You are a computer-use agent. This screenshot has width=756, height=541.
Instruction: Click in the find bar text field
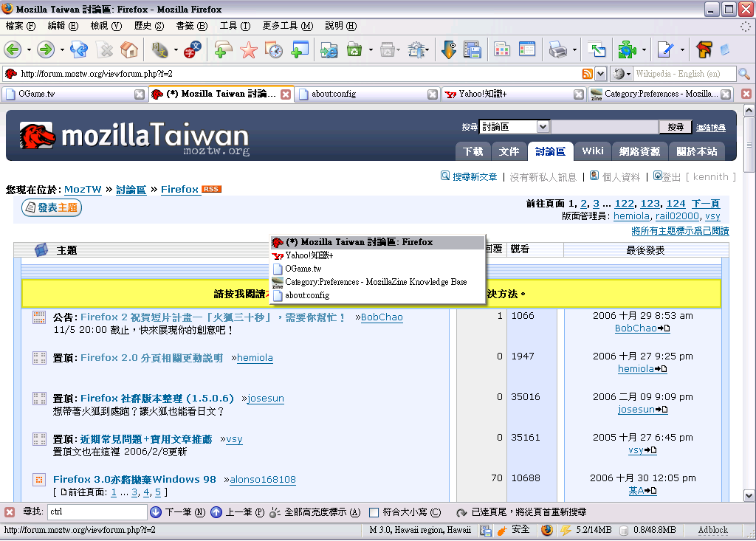pyautogui.click(x=96, y=511)
